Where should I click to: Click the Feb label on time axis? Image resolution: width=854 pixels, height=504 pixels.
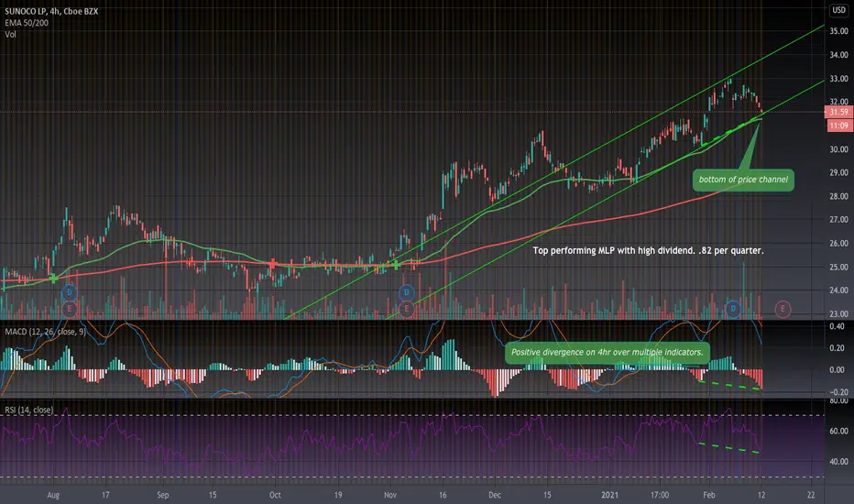coord(708,495)
